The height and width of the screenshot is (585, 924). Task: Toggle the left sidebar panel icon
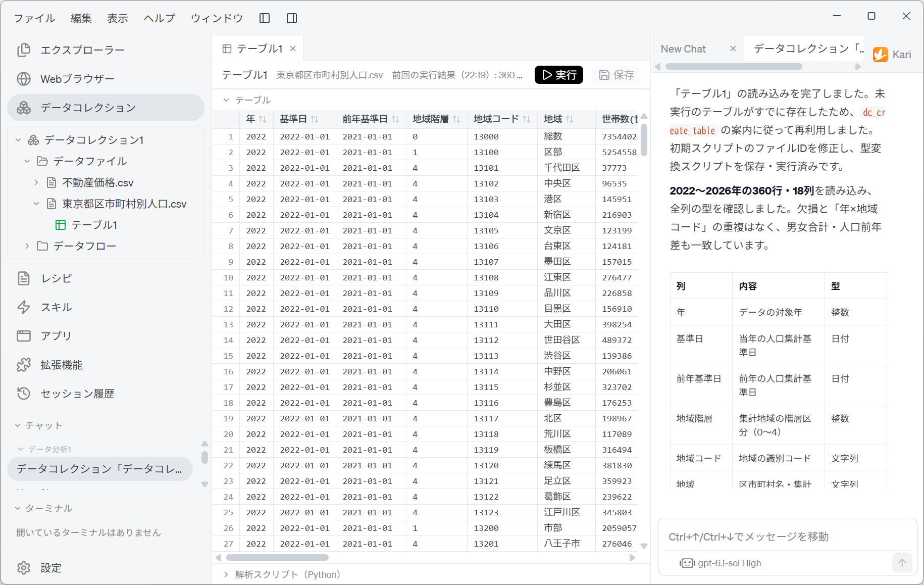(265, 18)
